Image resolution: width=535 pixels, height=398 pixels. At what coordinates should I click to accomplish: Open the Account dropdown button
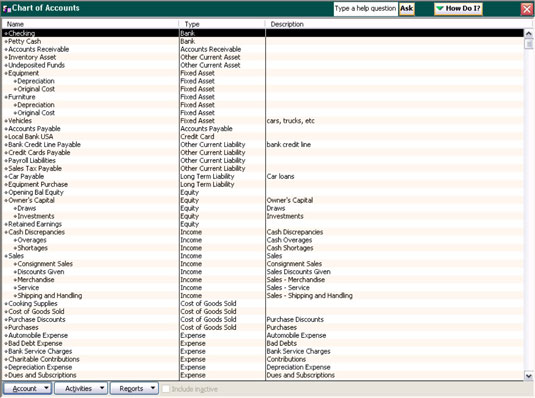coord(27,388)
